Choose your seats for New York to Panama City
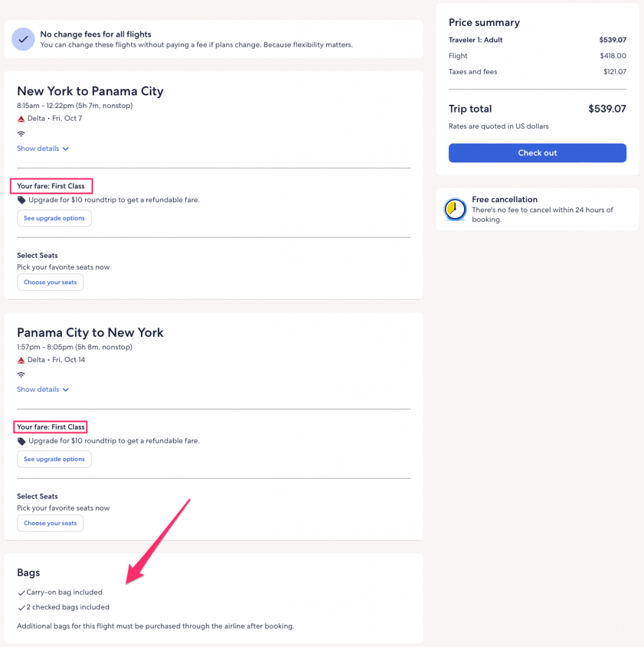 (51, 282)
